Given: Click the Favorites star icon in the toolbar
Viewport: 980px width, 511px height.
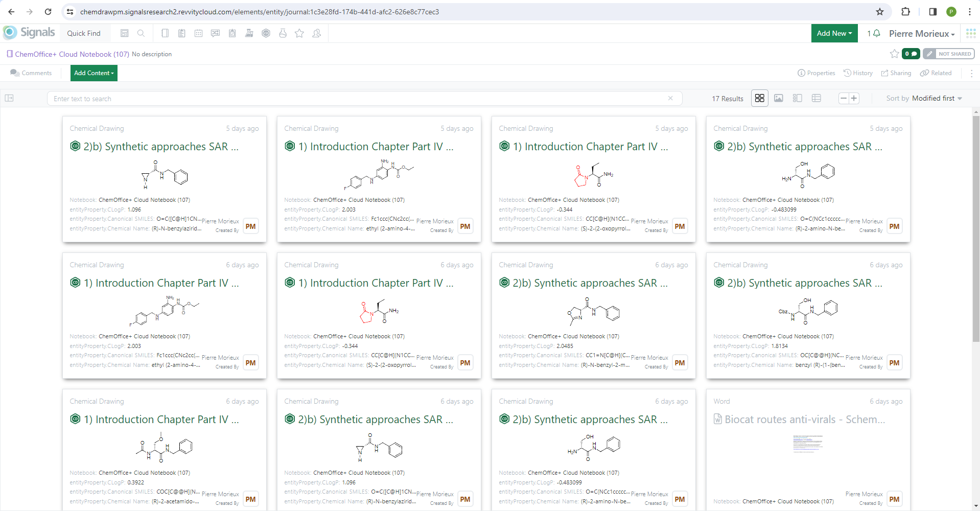Looking at the screenshot, I should point(299,33).
